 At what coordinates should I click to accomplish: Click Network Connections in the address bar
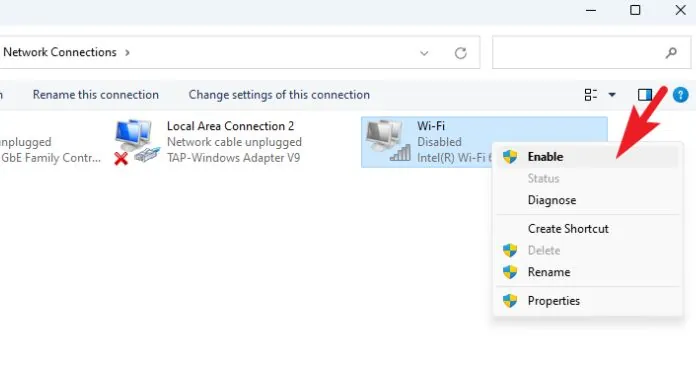59,52
